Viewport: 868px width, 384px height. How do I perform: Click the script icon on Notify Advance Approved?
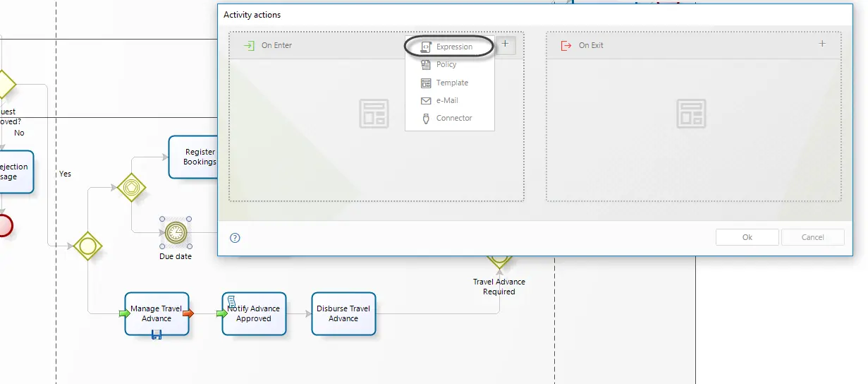point(231,301)
